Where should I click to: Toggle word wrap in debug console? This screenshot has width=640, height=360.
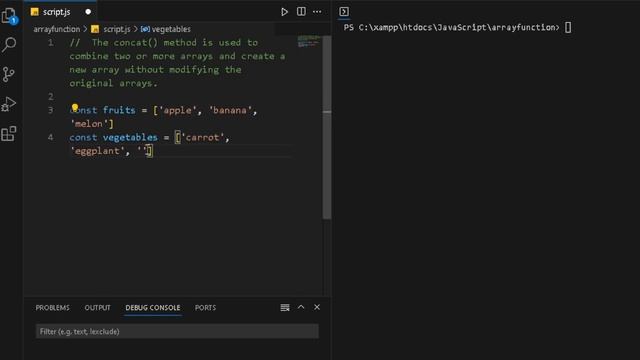285,307
